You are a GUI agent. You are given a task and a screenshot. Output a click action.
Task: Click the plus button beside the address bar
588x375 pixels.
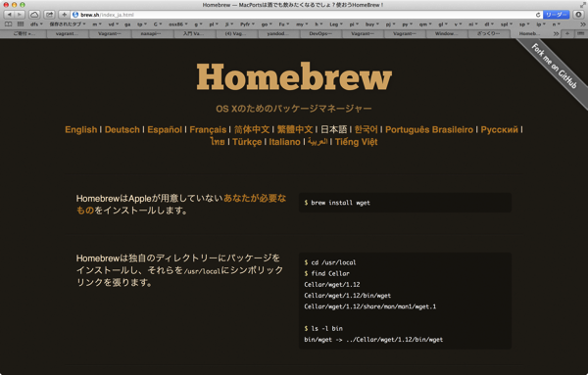(x=64, y=15)
